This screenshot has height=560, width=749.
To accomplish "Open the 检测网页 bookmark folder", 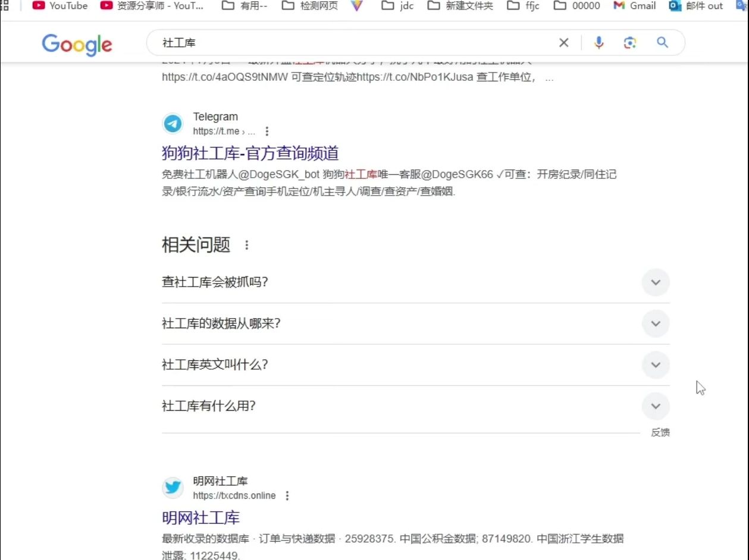I will [x=310, y=6].
